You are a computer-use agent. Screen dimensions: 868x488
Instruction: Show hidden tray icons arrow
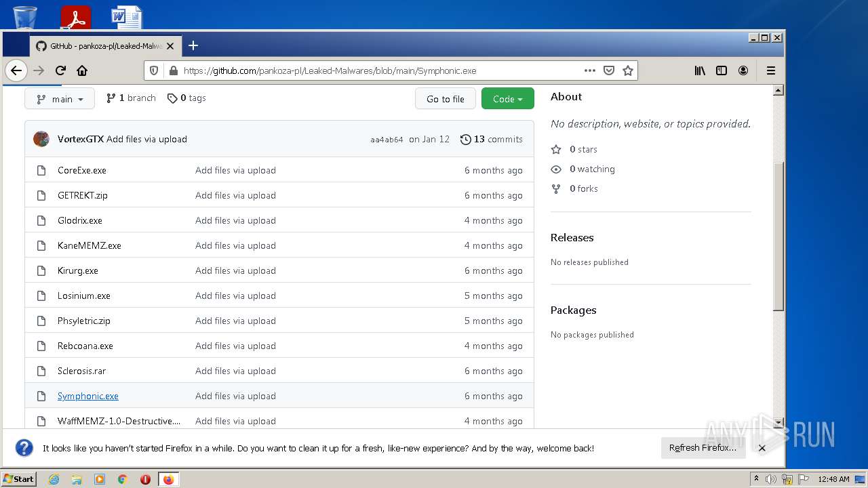point(756,479)
